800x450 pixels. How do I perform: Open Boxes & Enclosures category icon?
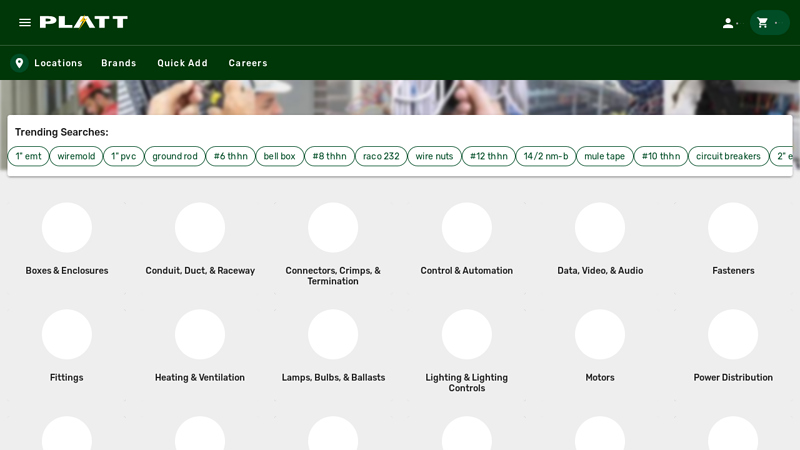(x=67, y=228)
